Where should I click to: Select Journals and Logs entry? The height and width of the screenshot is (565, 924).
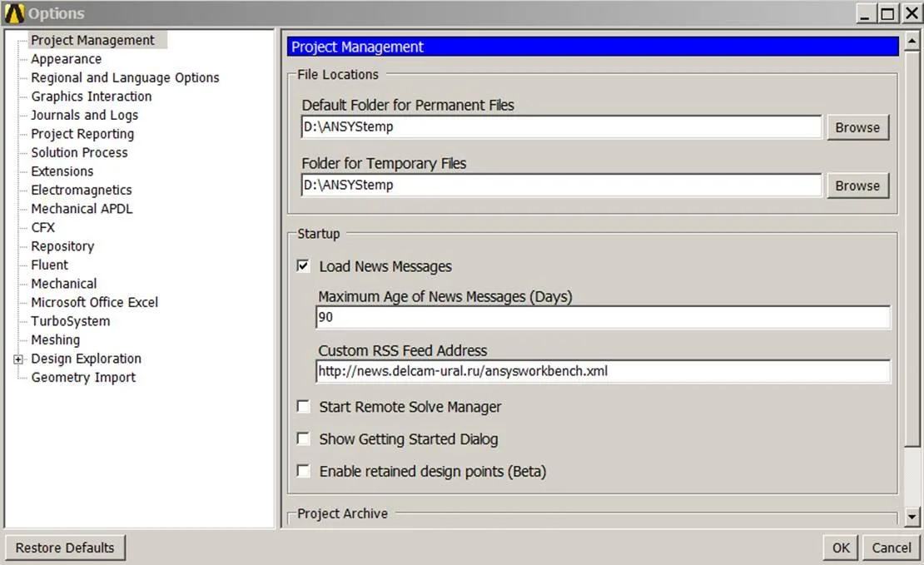84,115
